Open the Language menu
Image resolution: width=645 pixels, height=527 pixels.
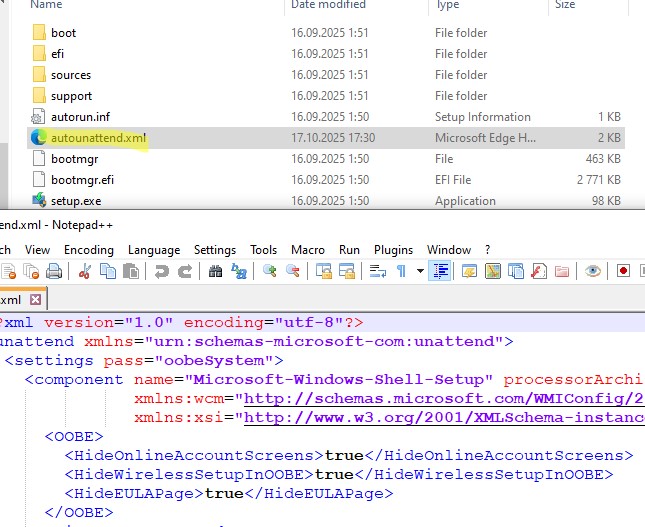(x=154, y=249)
